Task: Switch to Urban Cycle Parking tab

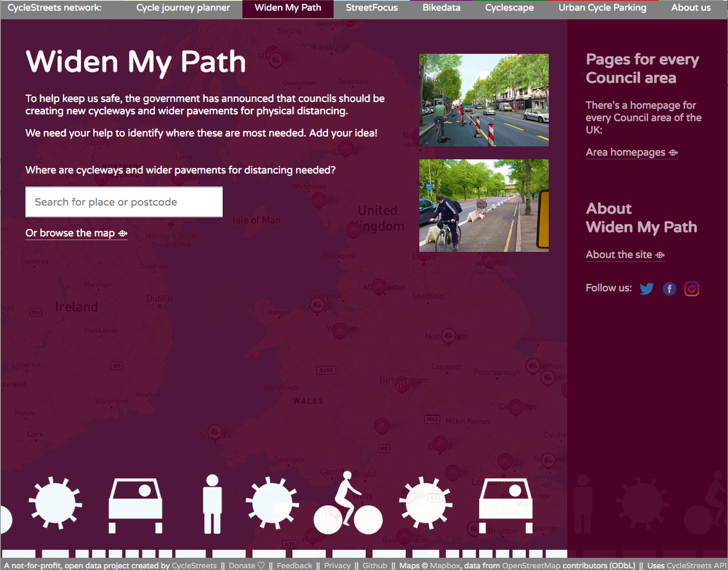Action: point(602,8)
